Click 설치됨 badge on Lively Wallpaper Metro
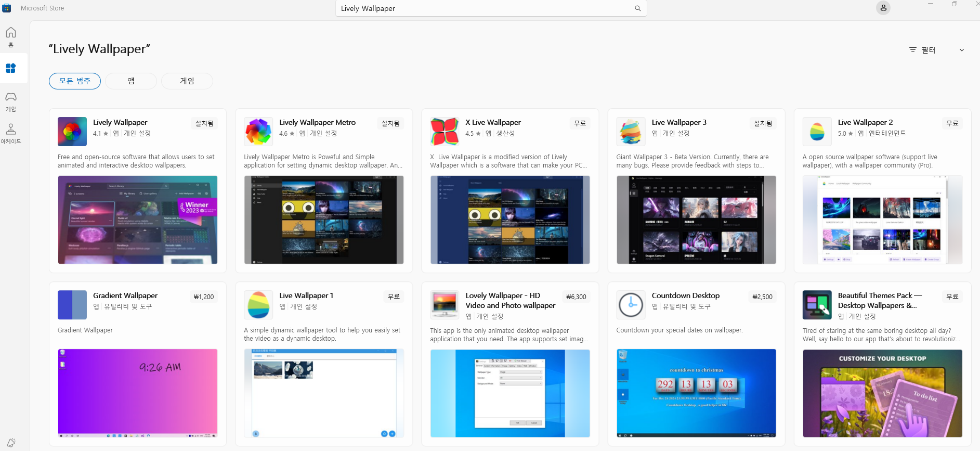The width and height of the screenshot is (980, 451). point(390,123)
